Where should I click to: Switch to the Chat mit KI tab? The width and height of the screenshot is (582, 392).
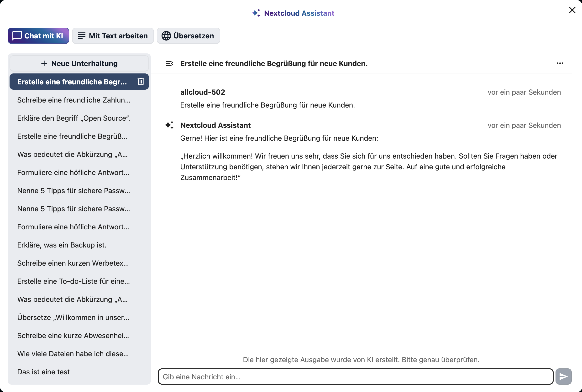[x=38, y=36]
